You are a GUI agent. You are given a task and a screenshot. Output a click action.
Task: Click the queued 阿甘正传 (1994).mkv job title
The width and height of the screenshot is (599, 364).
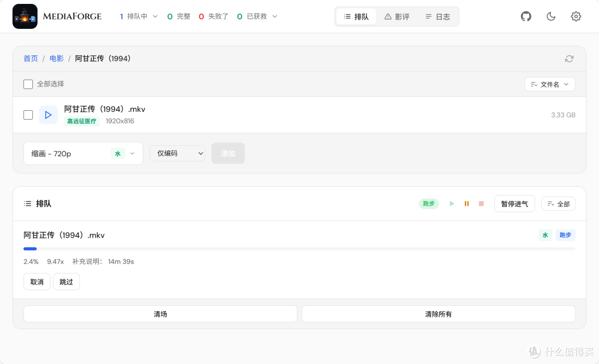[64, 235]
